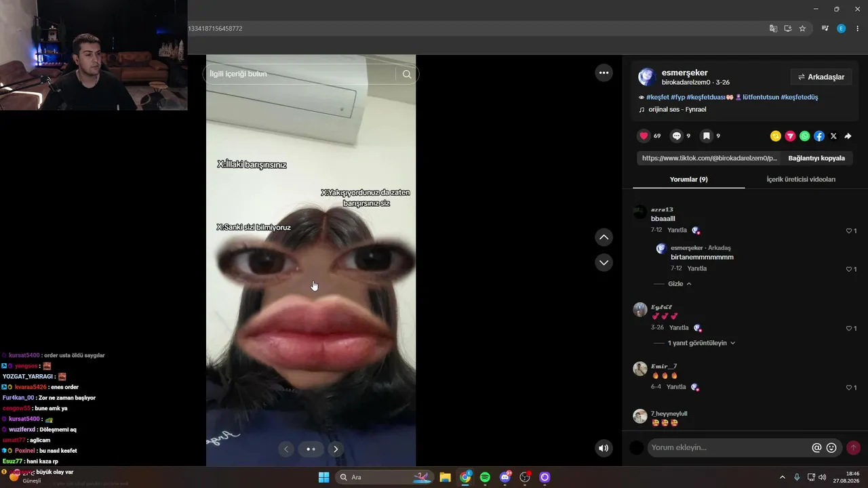Open 7_heyyneylull's profile avatar
The height and width of the screenshot is (488, 868).
[640, 416]
